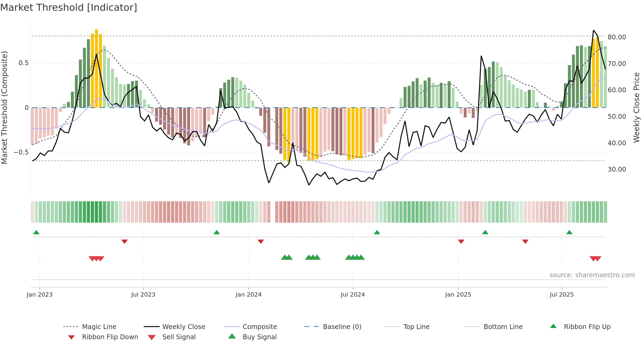Click the green triangle icon beside Buy Signal
The width and height of the screenshot is (644, 362).
pyautogui.click(x=232, y=336)
